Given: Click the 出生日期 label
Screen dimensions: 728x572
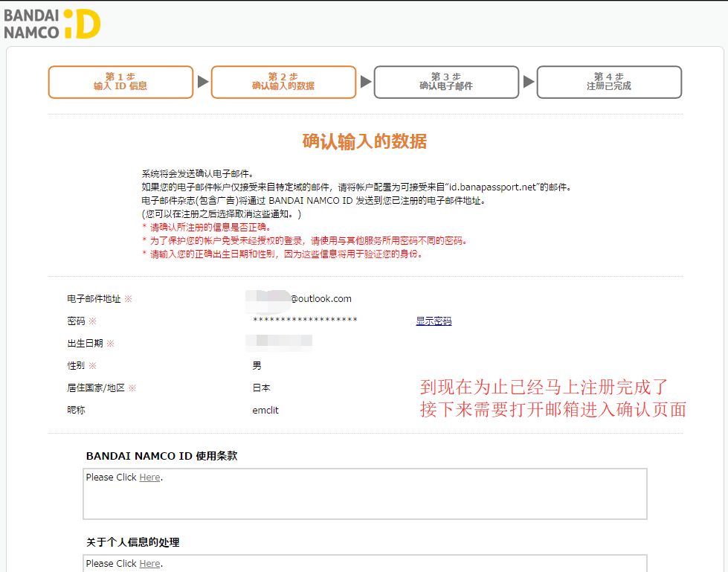Looking at the screenshot, I should 85,343.
